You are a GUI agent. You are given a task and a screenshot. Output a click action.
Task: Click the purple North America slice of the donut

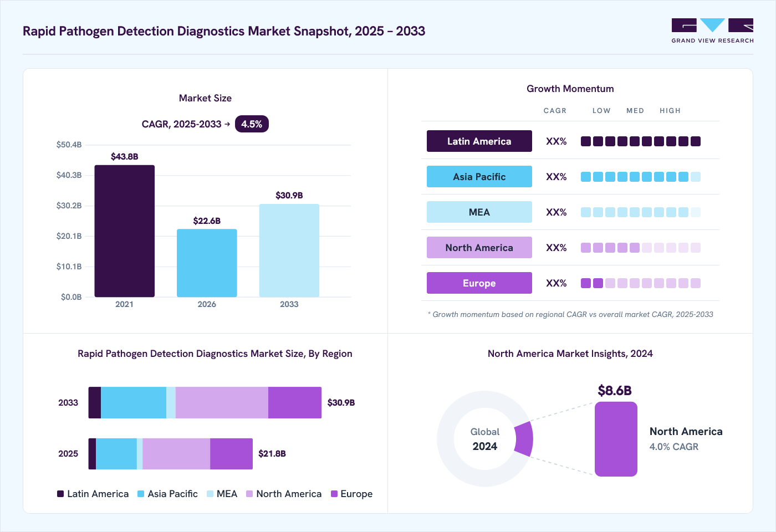(524, 439)
